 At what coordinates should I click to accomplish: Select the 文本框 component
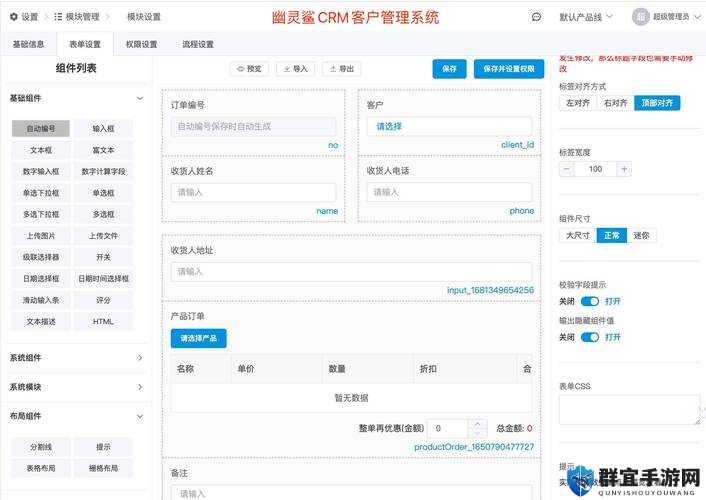click(x=41, y=150)
